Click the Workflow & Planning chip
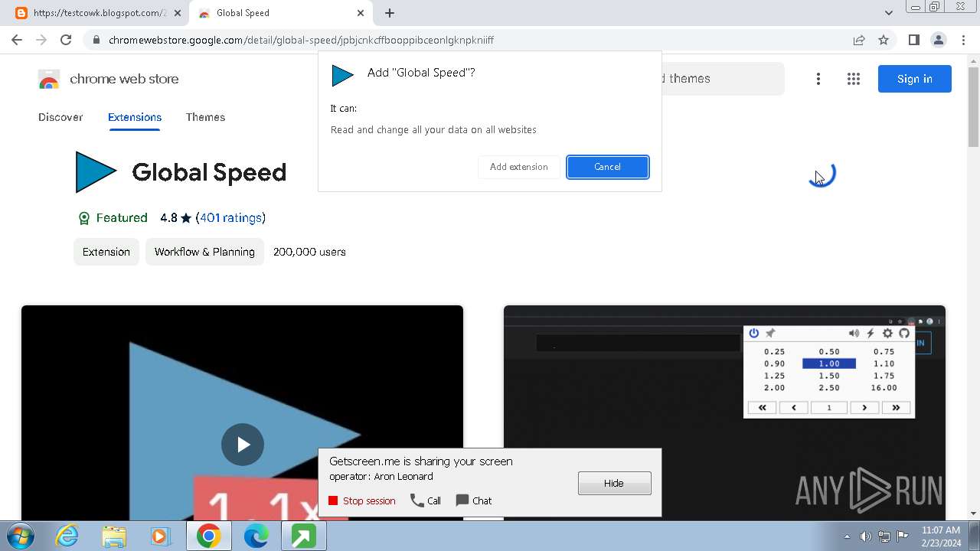The height and width of the screenshot is (551, 980). click(204, 252)
